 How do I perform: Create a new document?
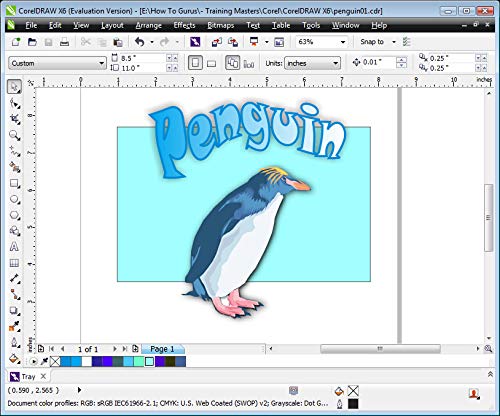(x=16, y=42)
